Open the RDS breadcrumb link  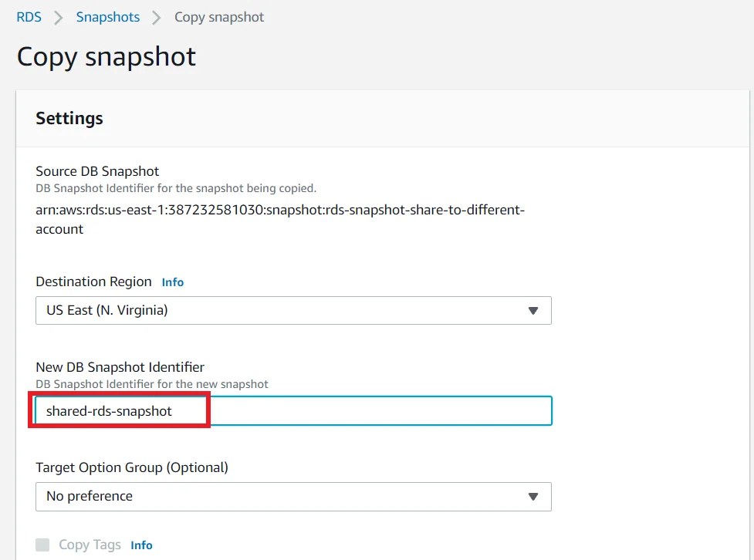28,16
